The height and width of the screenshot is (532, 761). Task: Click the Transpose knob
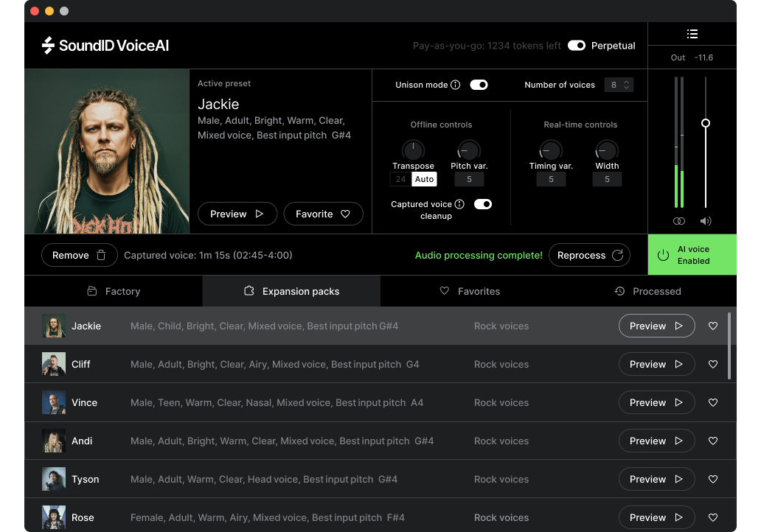click(x=413, y=150)
